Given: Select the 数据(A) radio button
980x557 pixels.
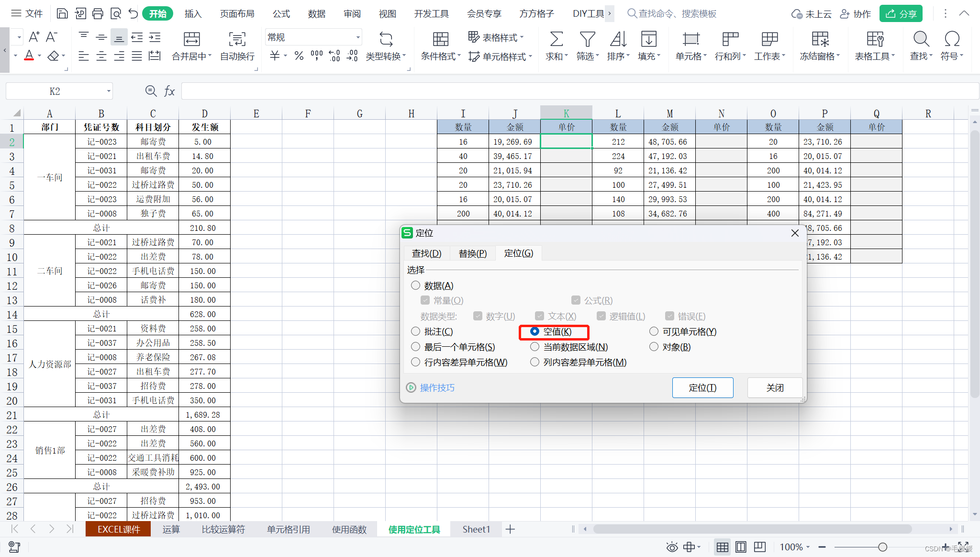Looking at the screenshot, I should click(x=415, y=285).
